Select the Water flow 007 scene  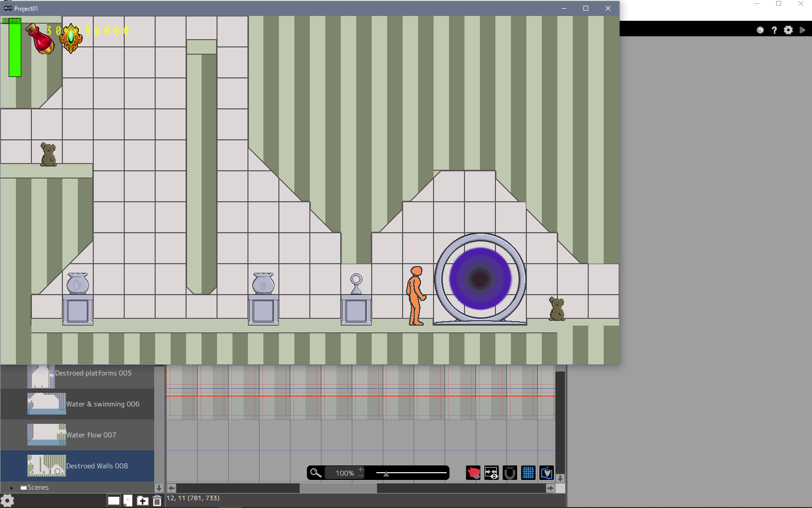pyautogui.click(x=91, y=435)
